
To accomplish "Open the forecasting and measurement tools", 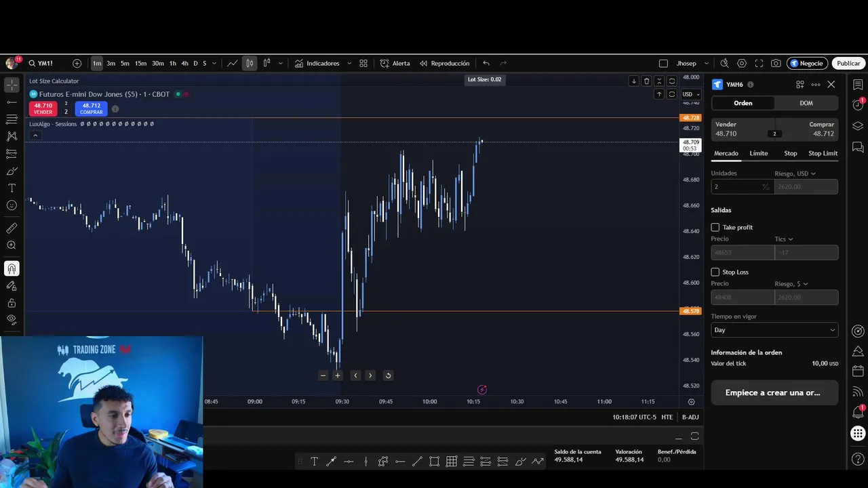I will pyautogui.click(x=12, y=153).
